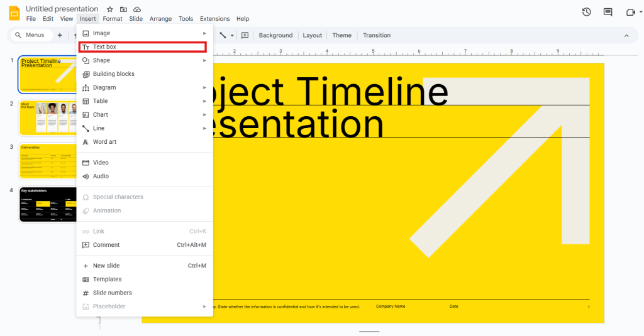Select the line tool icon in toolbar
This screenshot has height=336, width=644.
[223, 35]
